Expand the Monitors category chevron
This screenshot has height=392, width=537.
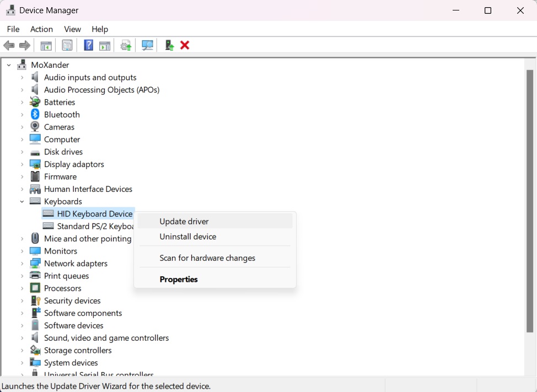click(x=22, y=251)
